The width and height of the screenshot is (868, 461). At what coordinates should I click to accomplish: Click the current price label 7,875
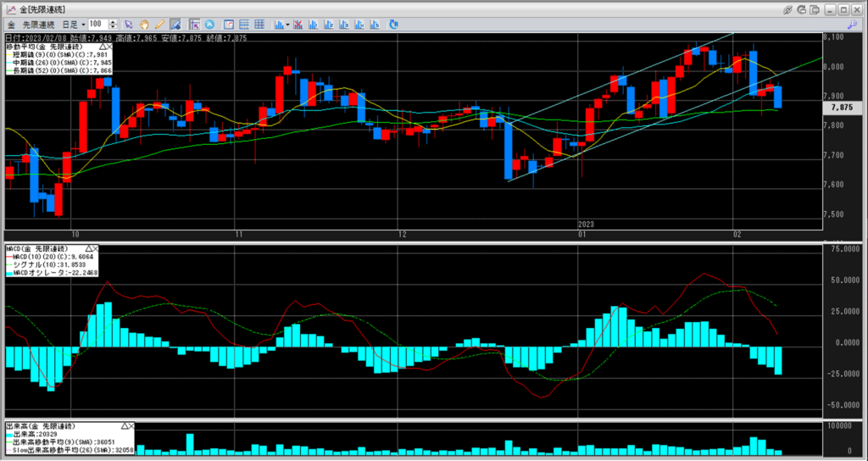[x=842, y=108]
